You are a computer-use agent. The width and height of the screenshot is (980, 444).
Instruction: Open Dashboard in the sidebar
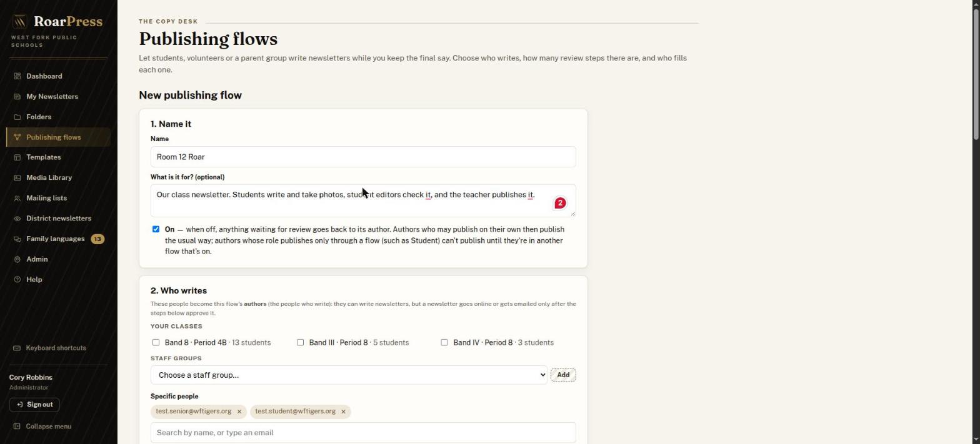click(x=59, y=76)
